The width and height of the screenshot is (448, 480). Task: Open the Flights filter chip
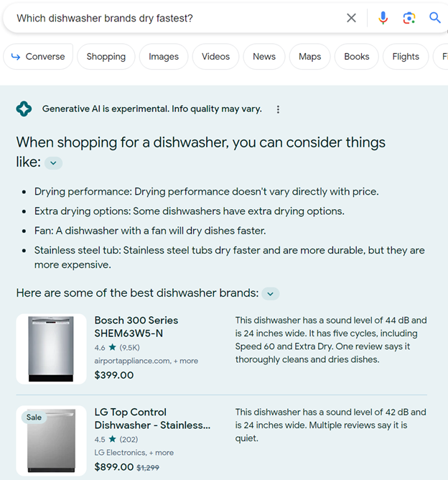point(406,57)
